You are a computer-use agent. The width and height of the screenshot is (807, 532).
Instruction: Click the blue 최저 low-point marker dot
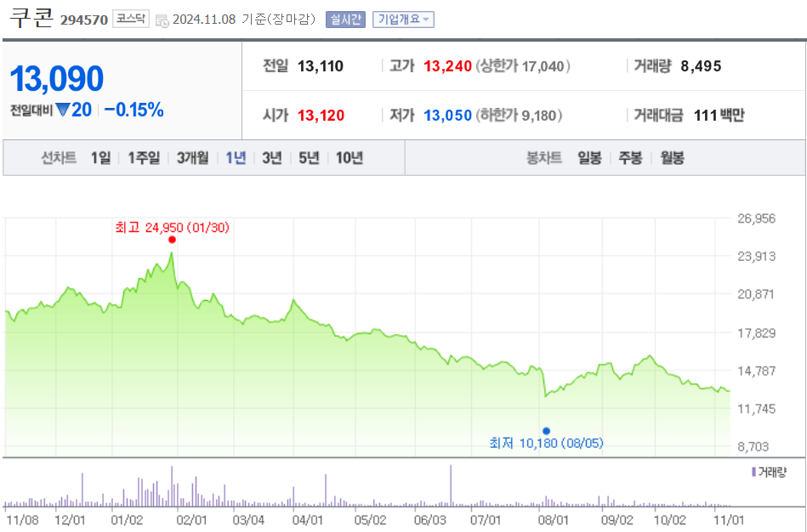coord(546,431)
